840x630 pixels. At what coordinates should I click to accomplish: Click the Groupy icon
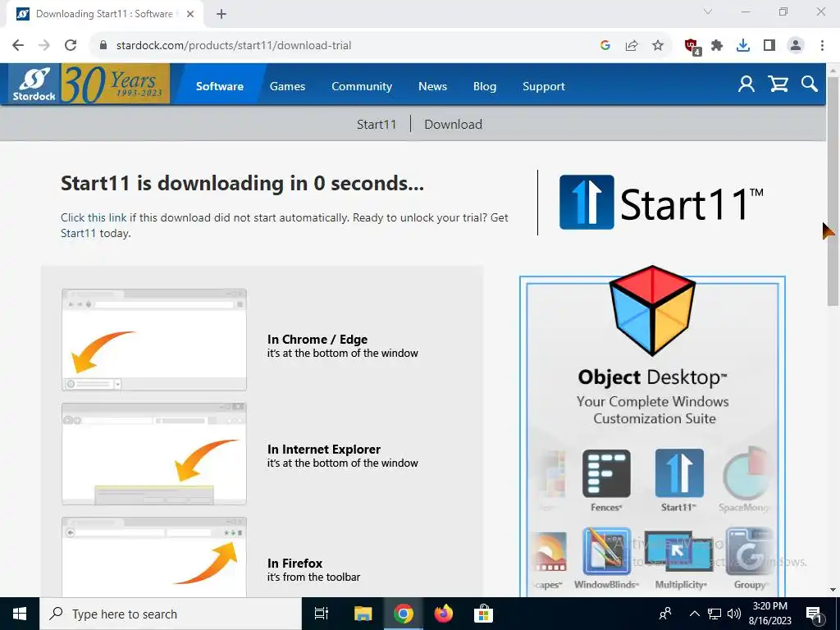(749, 552)
